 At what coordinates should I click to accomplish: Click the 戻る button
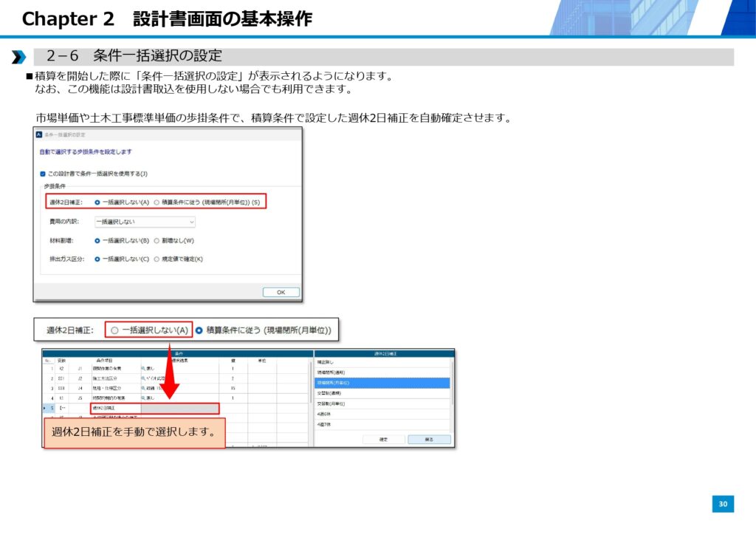(428, 439)
